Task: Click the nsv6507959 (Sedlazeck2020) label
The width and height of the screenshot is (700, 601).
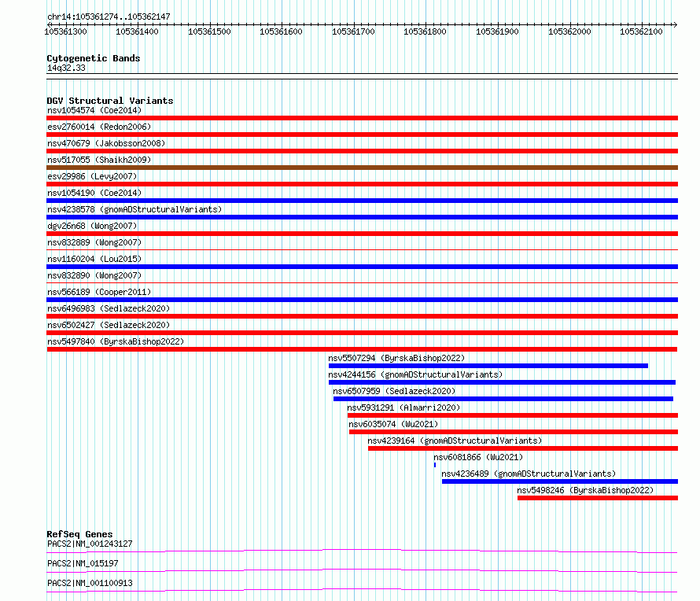Action: [394, 391]
